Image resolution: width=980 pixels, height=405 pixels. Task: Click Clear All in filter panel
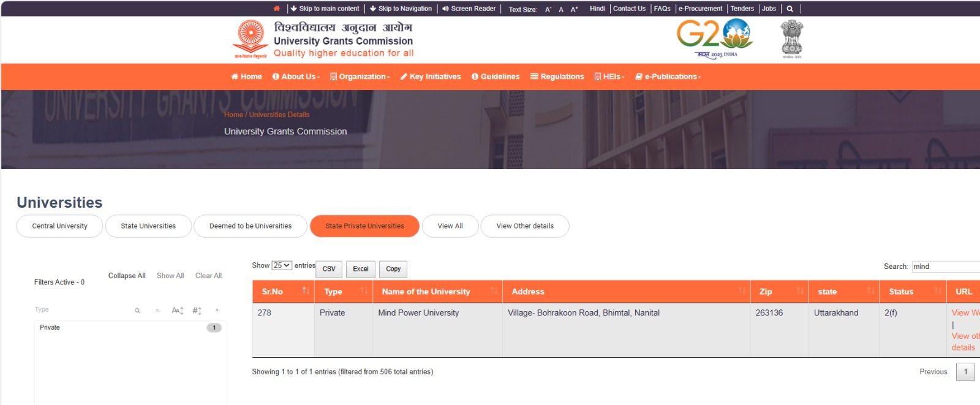[x=208, y=276]
